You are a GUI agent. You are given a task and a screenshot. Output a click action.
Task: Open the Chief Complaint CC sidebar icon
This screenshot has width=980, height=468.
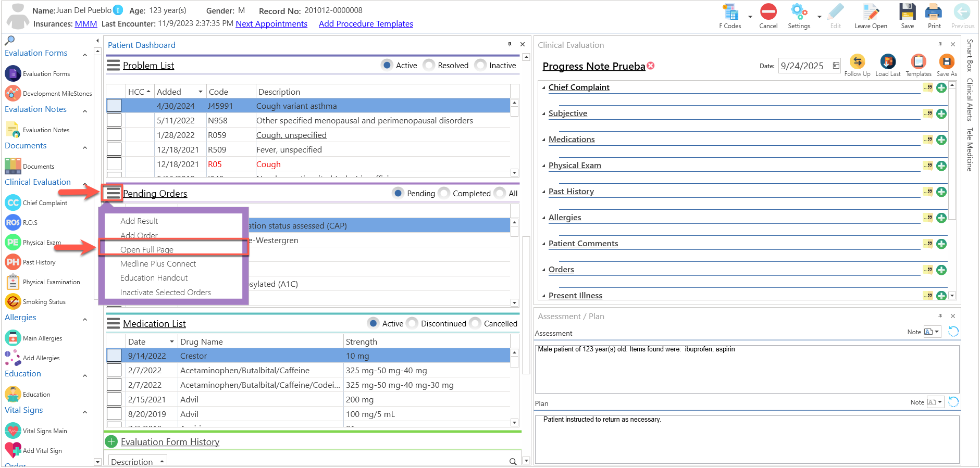point(13,203)
